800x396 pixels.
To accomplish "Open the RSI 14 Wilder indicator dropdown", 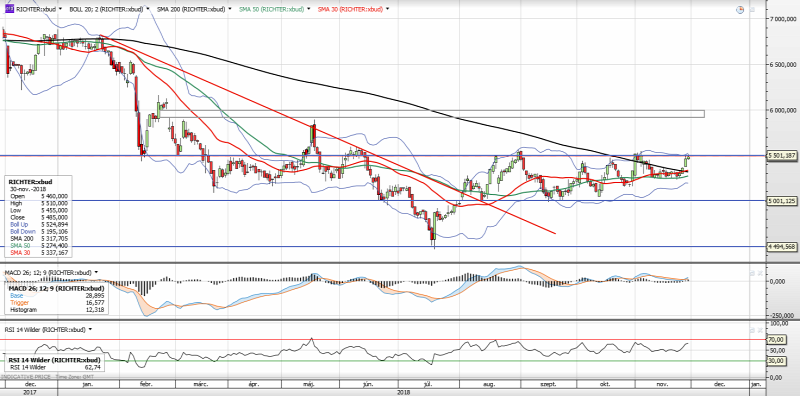I will [90, 329].
